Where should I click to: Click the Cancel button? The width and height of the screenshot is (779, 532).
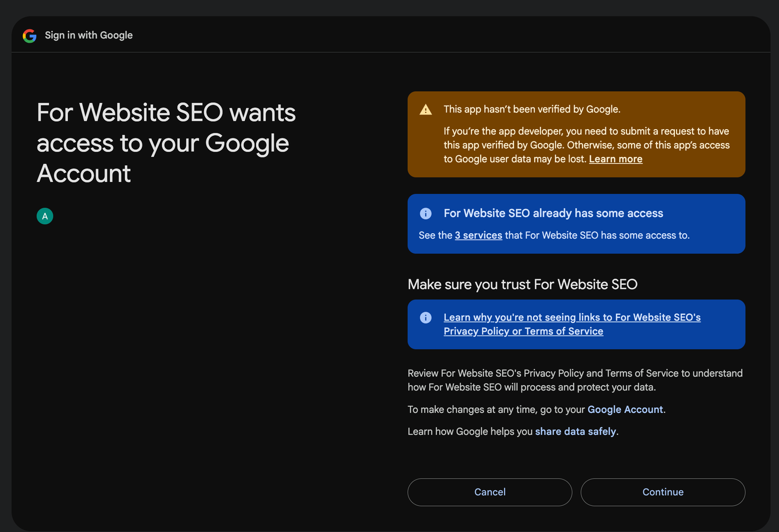(x=490, y=492)
